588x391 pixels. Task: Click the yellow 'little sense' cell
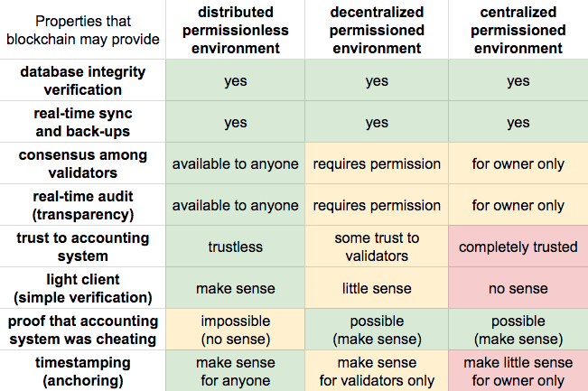coord(377,288)
